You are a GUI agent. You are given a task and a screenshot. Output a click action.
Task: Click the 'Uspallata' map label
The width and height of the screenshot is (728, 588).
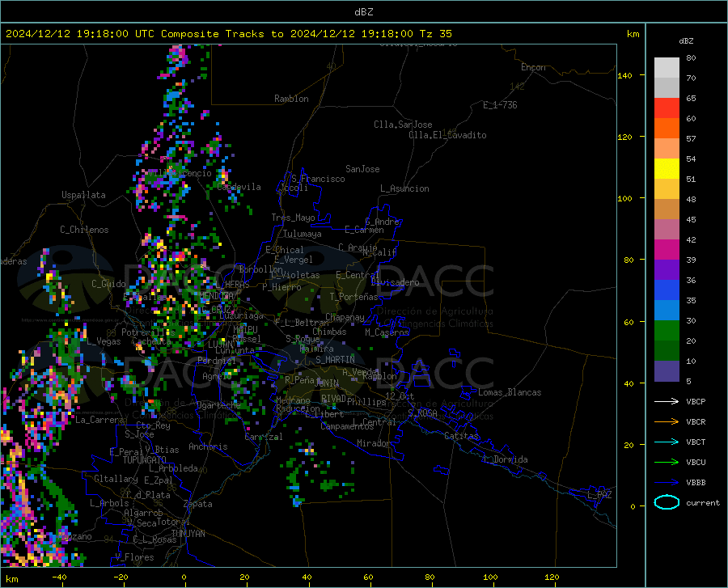pyautogui.click(x=83, y=195)
